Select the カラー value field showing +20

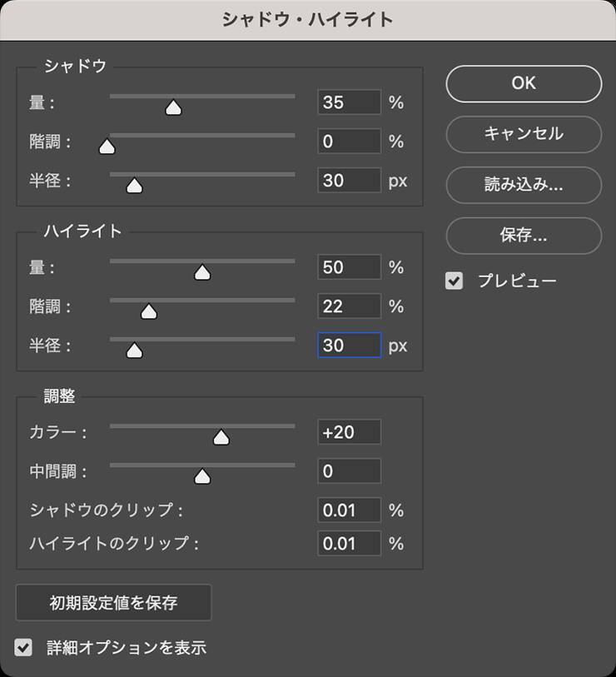point(349,432)
